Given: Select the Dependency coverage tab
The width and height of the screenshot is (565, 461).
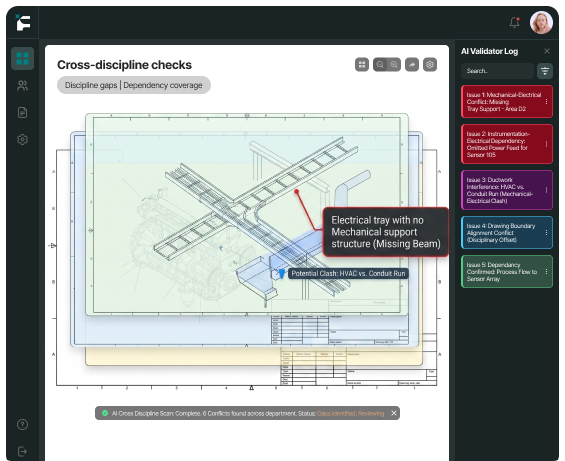Looking at the screenshot, I should [163, 85].
